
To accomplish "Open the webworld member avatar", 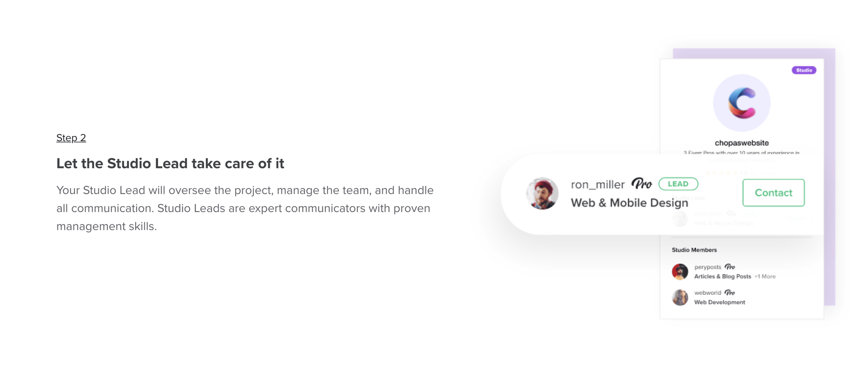I will (680, 298).
